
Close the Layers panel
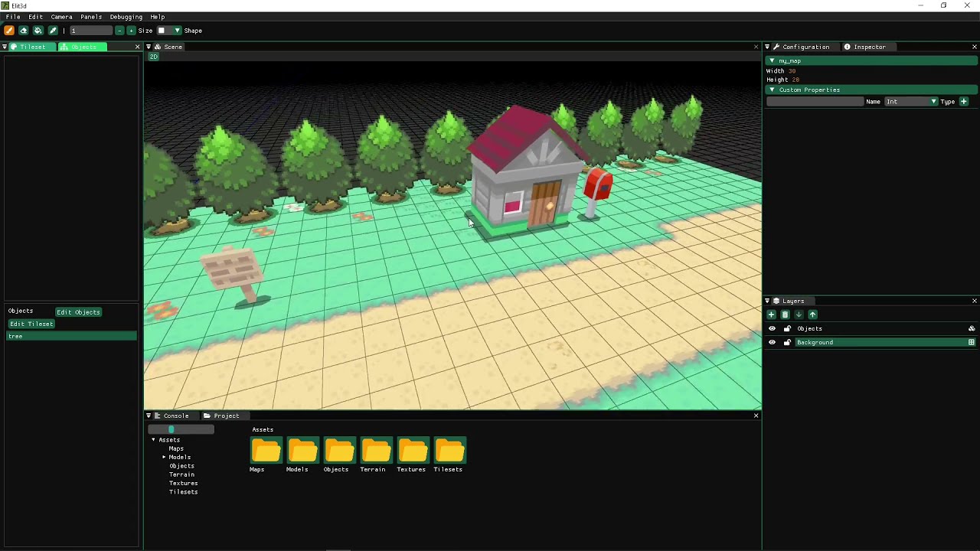click(975, 301)
